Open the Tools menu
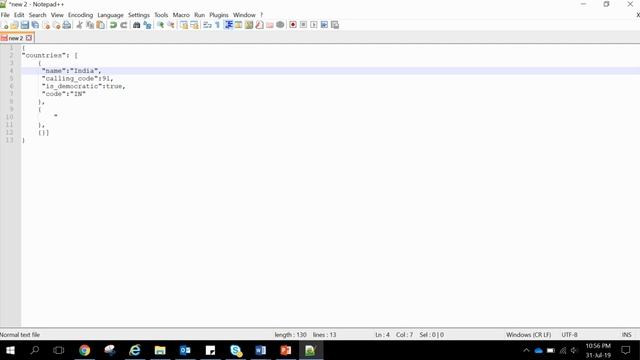This screenshot has width=640, height=360. (x=161, y=15)
